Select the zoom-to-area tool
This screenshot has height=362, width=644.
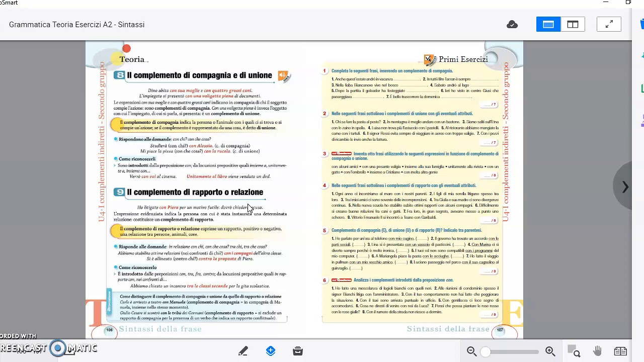pyautogui.click(x=574, y=351)
